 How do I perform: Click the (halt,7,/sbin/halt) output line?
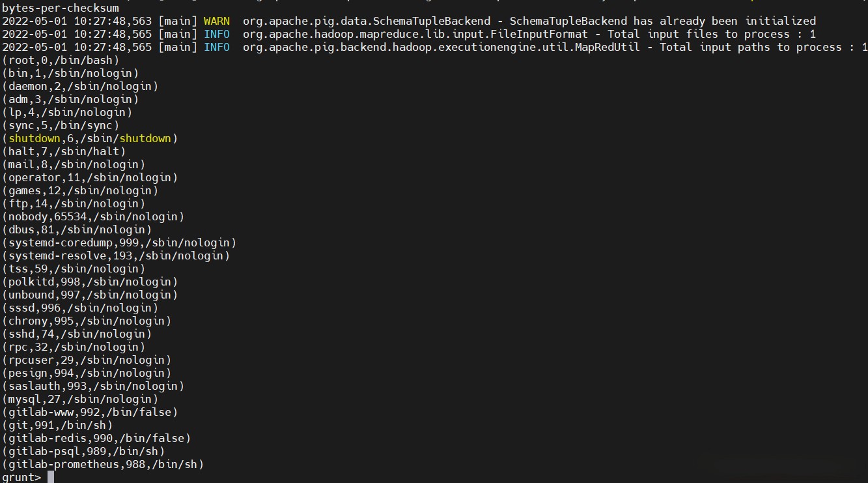tap(64, 151)
